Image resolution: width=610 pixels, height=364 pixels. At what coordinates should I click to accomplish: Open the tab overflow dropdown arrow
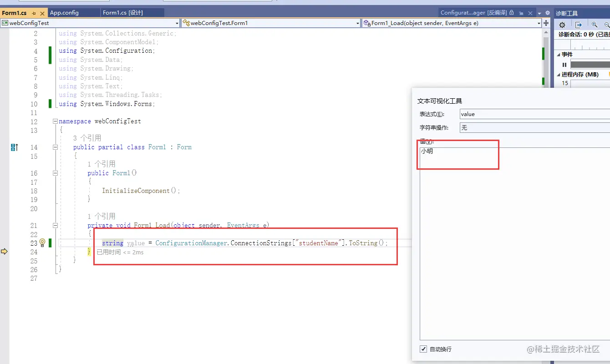tap(539, 13)
